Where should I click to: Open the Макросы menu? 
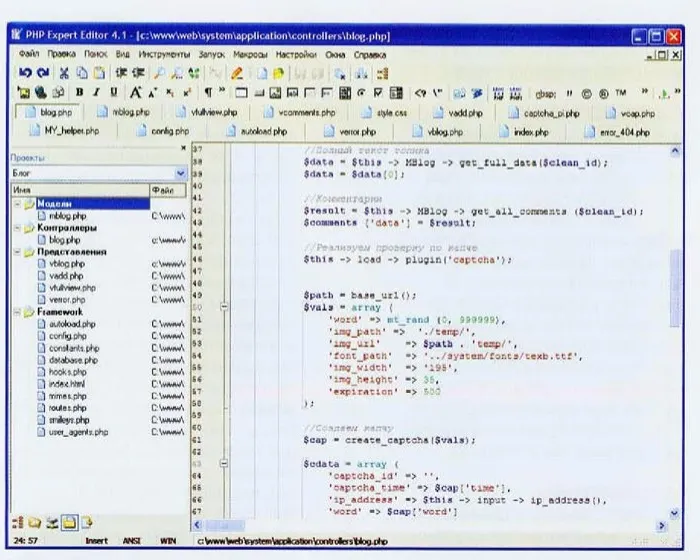[x=250, y=55]
